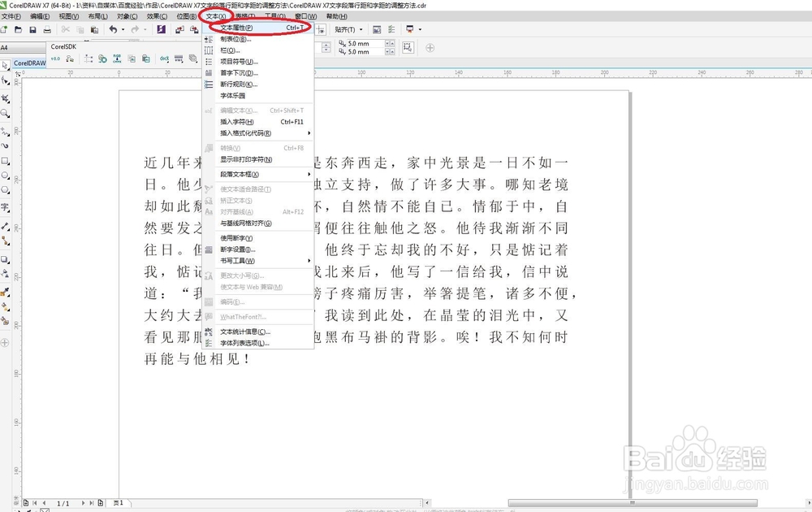Toggle 与基线网格对齐(G) option
The image size is (812, 512).
pos(259,223)
